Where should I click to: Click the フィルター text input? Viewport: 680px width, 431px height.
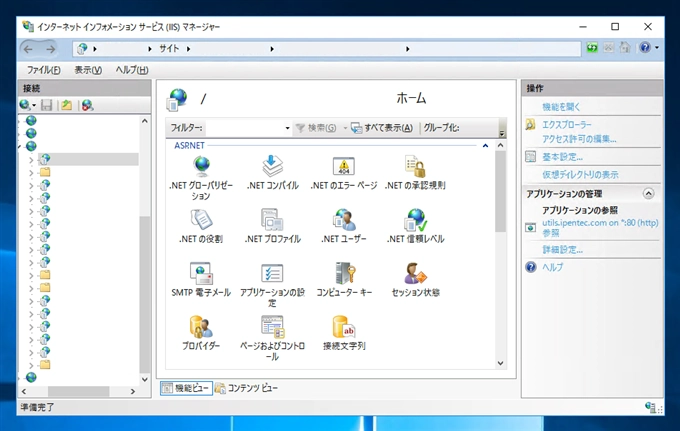coord(245,128)
